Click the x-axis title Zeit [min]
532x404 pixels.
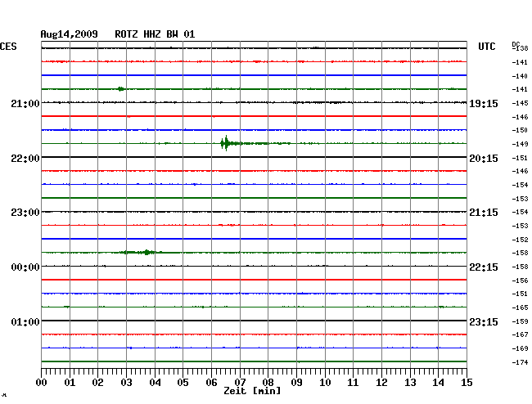click(252, 391)
